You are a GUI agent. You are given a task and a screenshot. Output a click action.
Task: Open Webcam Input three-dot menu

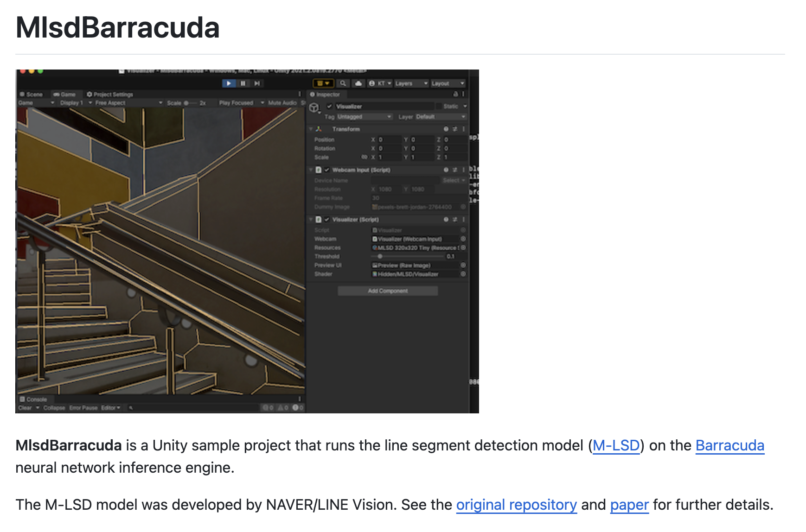tap(463, 170)
